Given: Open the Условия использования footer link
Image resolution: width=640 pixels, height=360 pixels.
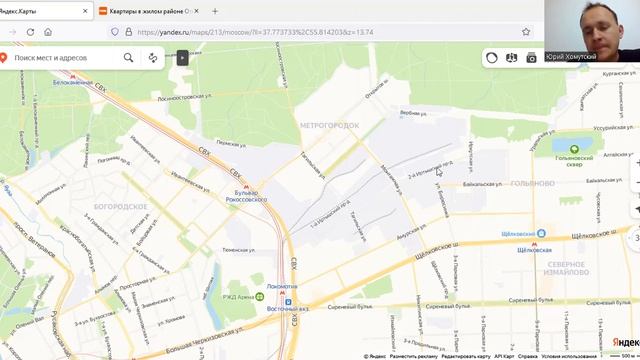Looking at the screenshot, I should point(569,356).
